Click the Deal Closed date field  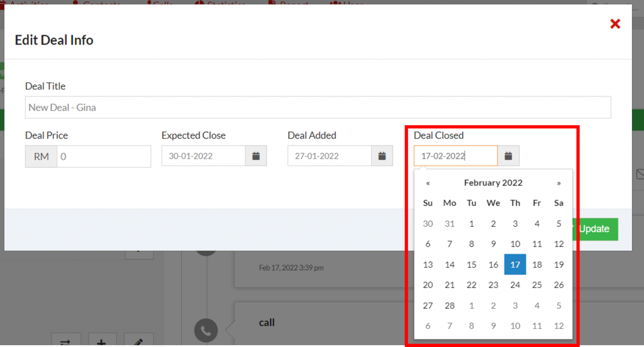coord(455,156)
